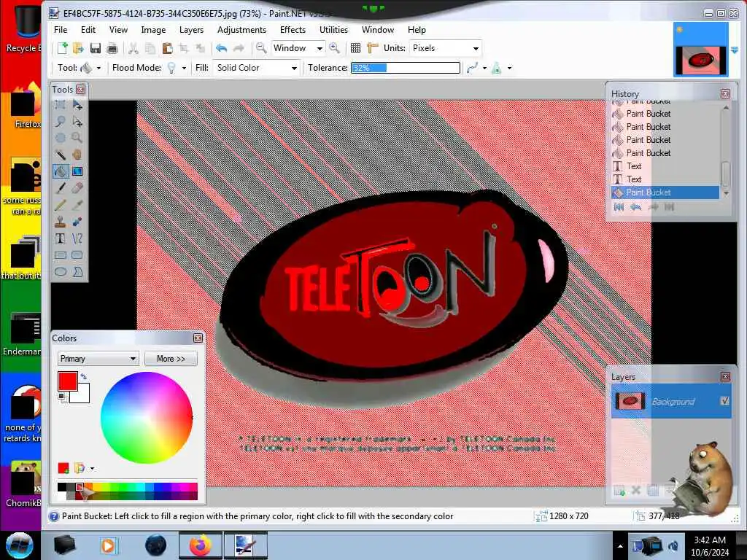The height and width of the screenshot is (560, 747).
Task: Select the Ellipse Select tool
Action: [x=61, y=138]
